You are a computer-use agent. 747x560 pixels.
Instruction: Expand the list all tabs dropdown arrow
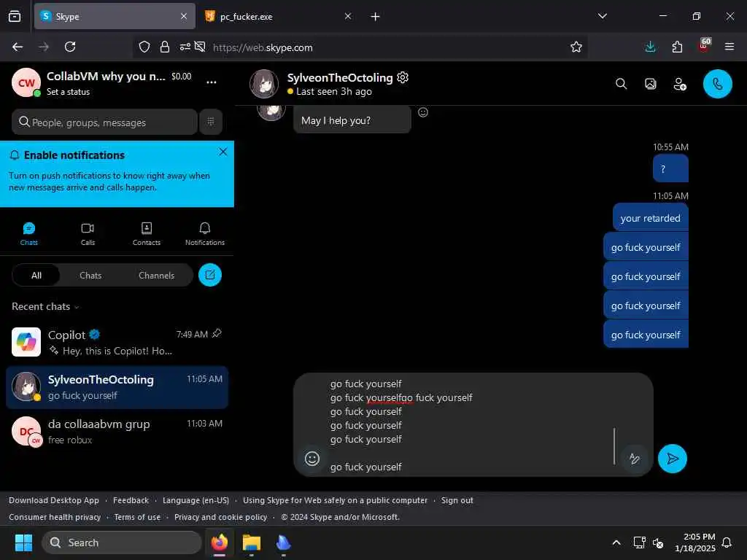pyautogui.click(x=602, y=16)
